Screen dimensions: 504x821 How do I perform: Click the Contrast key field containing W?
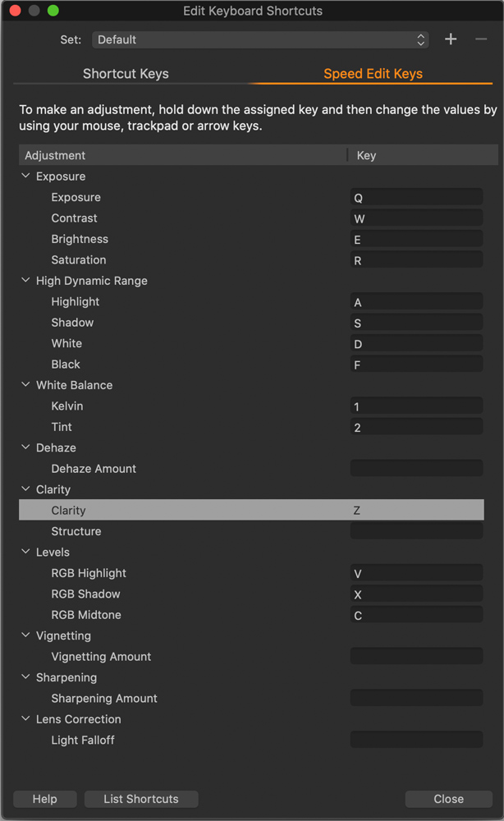coord(416,218)
